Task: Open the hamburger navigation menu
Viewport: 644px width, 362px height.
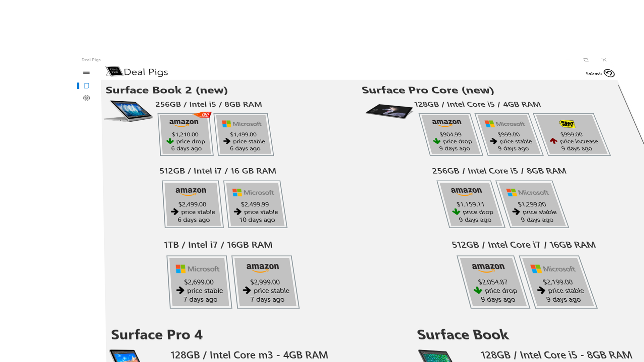Action: 86,72
